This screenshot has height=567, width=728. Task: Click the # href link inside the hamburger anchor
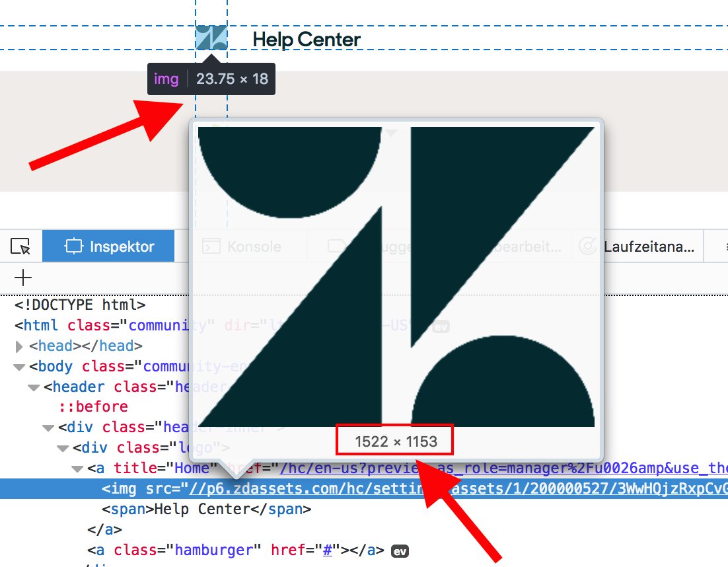(326, 550)
